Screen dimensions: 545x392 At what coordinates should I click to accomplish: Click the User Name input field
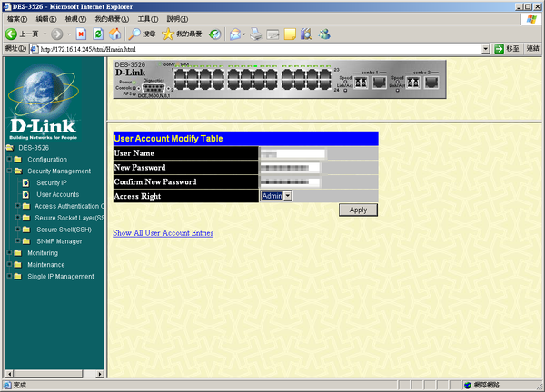point(292,154)
